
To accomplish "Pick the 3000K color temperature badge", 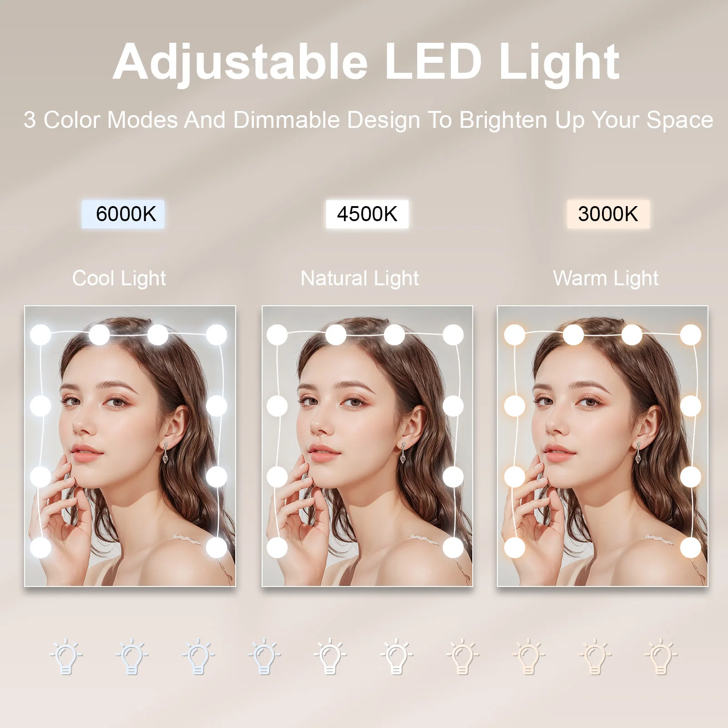I will (608, 214).
